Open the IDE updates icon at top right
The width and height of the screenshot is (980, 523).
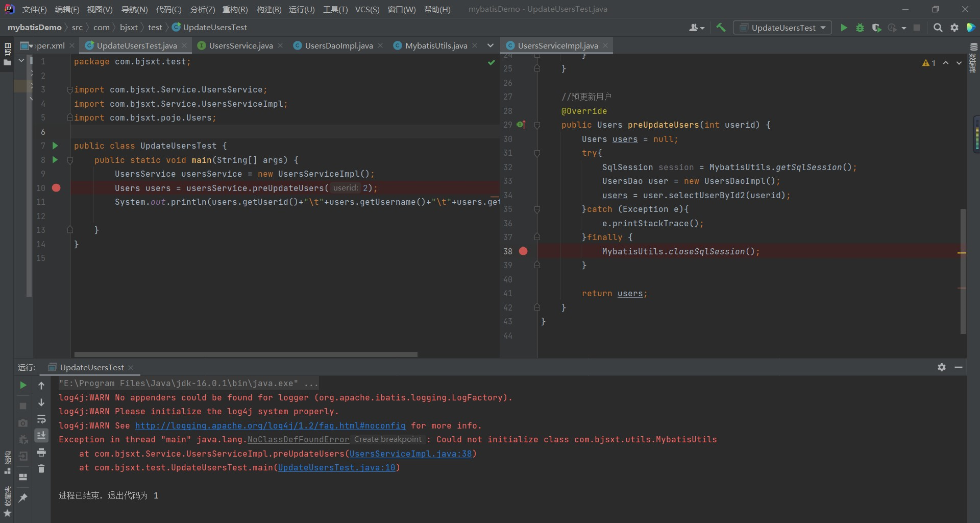tap(971, 28)
